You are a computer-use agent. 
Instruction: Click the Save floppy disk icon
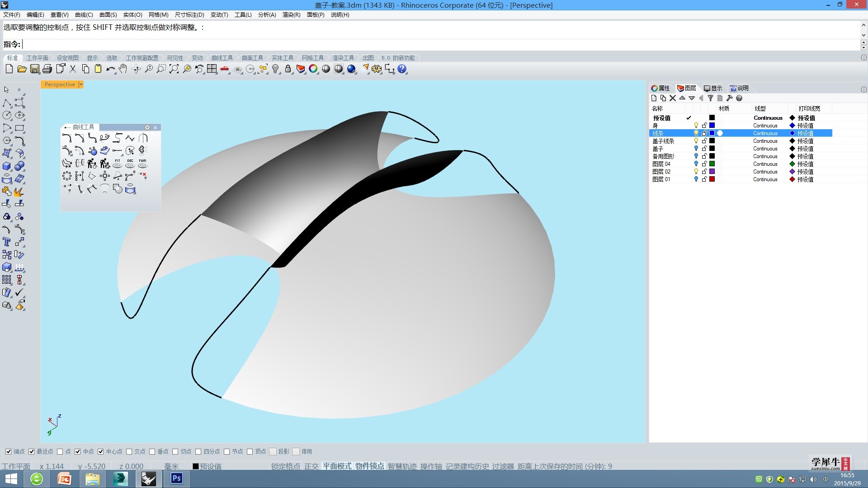[x=34, y=69]
